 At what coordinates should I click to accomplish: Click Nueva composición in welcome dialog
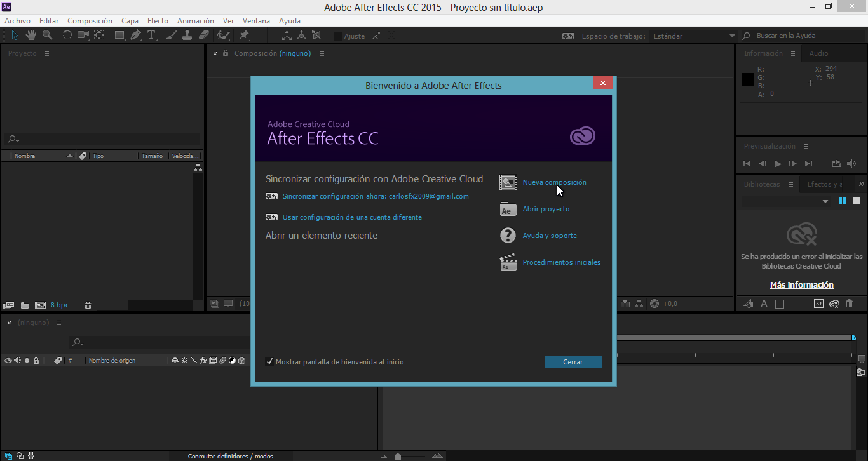coord(554,182)
